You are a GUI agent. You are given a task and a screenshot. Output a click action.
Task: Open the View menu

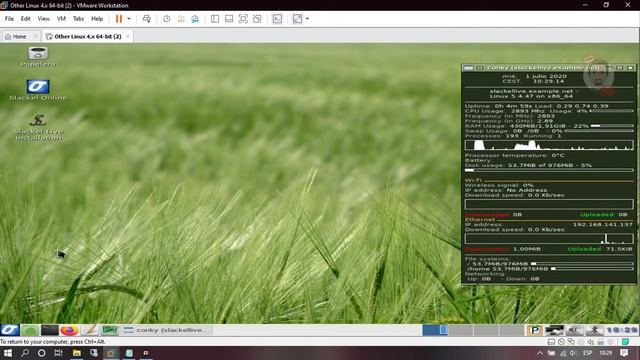43,19
